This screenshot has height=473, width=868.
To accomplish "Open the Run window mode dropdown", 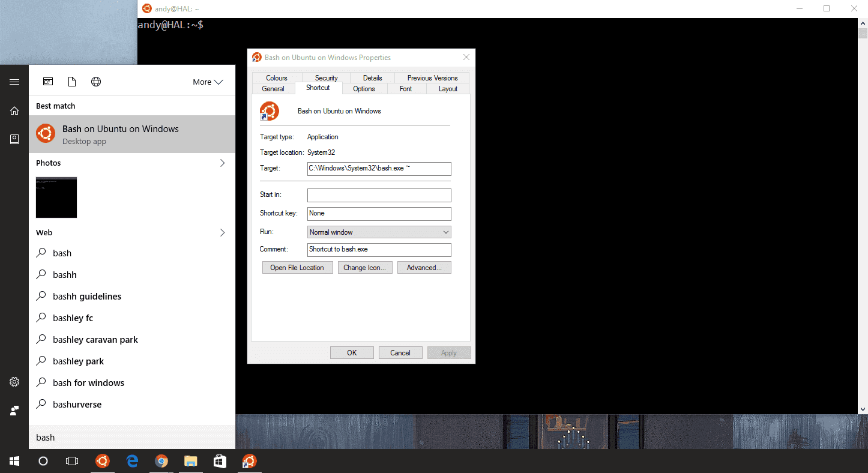I will tap(379, 232).
